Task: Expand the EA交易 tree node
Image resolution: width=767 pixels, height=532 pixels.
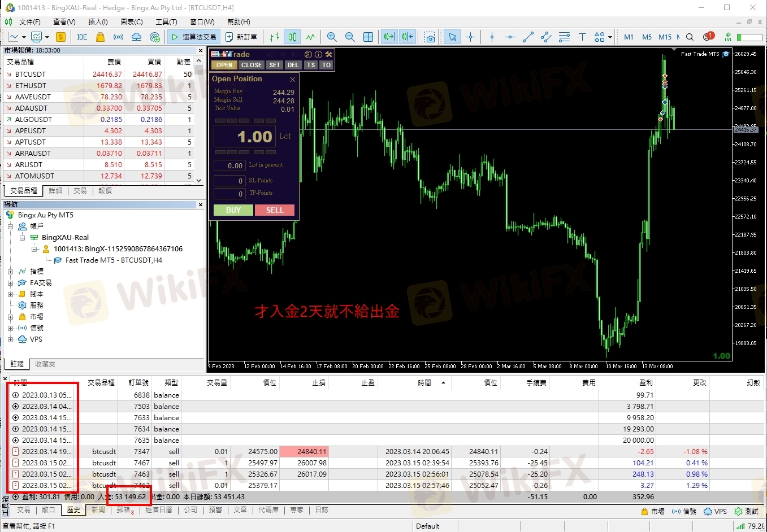Action: [x=11, y=282]
